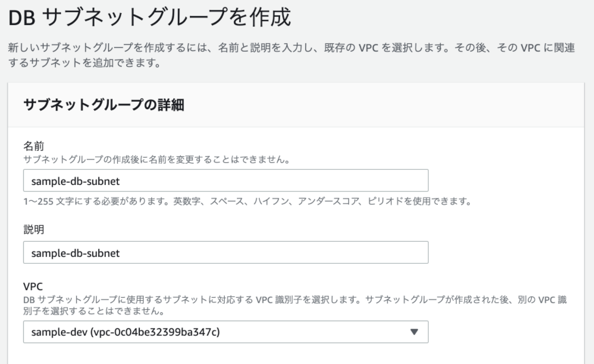This screenshot has height=364, width=594.
Task: Click the VPC dropdown arrow triangle
Action: pyautogui.click(x=414, y=332)
